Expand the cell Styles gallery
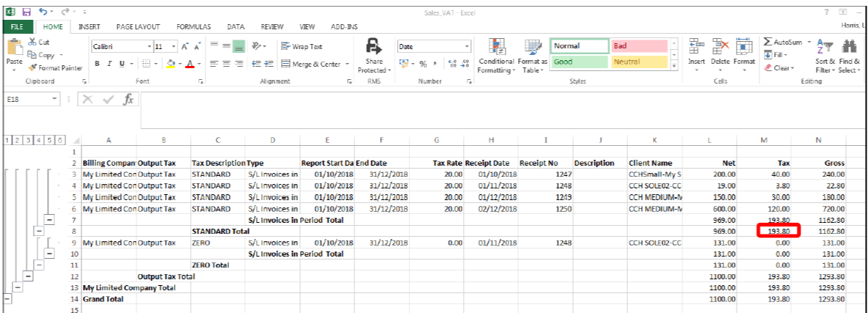The image size is (868, 313). coord(674,67)
